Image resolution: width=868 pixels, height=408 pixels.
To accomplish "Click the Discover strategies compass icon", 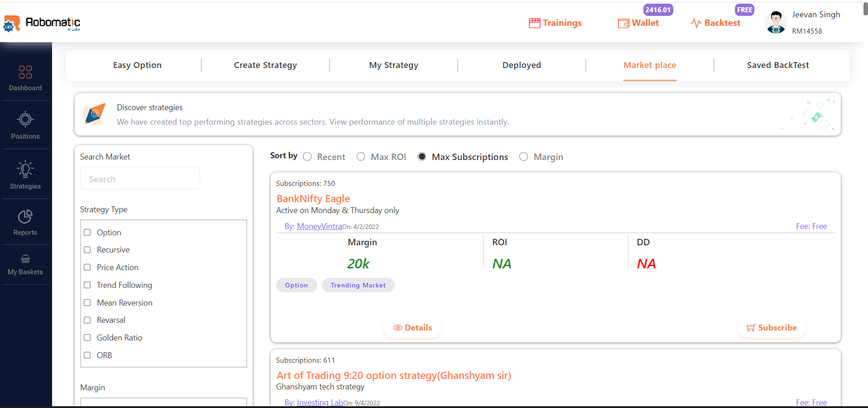I will (x=94, y=114).
